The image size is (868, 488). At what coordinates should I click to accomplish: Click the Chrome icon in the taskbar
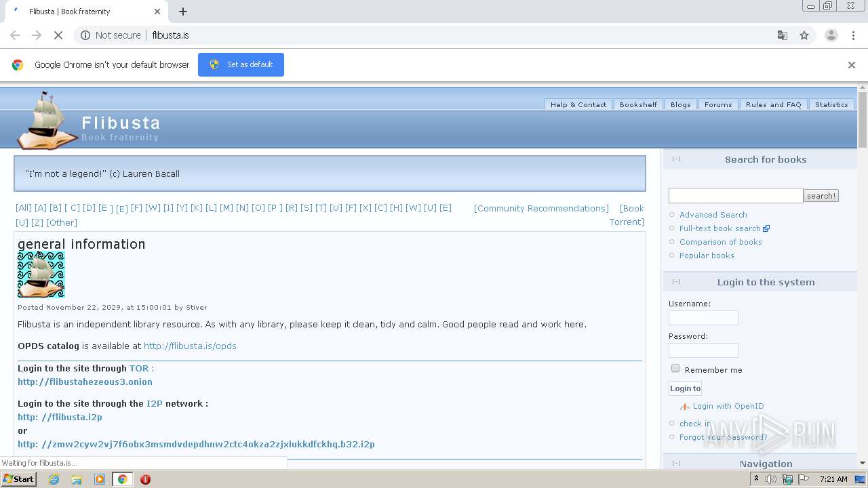tap(122, 479)
